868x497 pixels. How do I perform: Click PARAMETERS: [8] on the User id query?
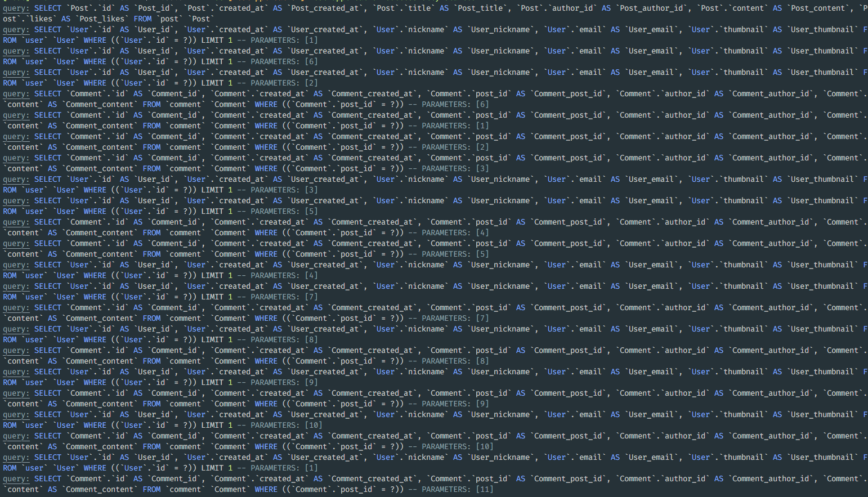pos(284,339)
